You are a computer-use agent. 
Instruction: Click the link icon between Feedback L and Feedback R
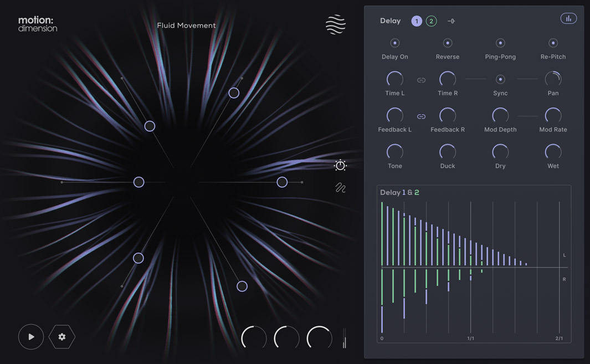[421, 116]
